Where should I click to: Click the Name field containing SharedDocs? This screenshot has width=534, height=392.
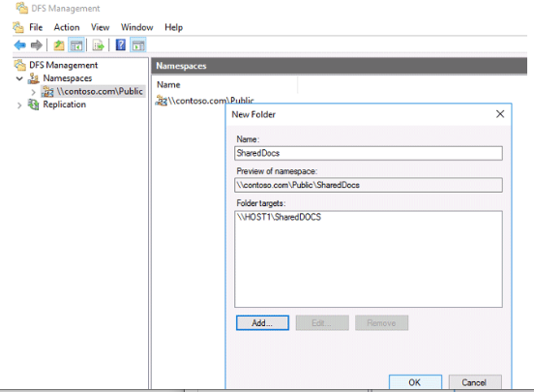point(369,153)
